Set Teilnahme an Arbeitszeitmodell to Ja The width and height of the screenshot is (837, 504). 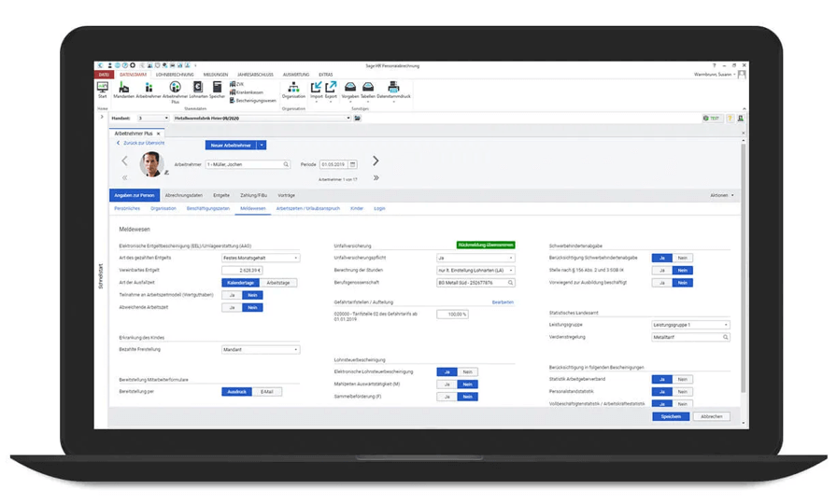click(233, 295)
